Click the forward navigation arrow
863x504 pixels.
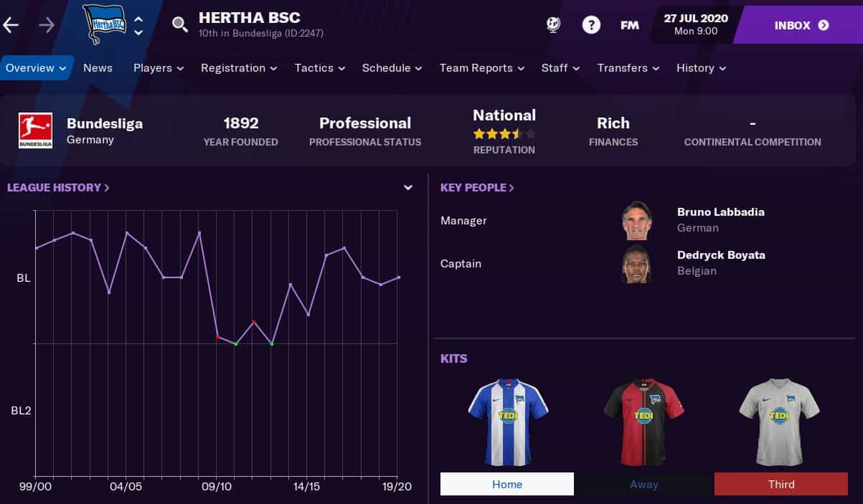(47, 26)
